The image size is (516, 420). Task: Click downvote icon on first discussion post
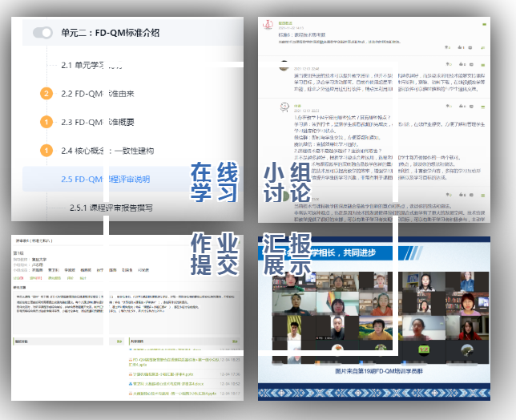[x=448, y=48]
